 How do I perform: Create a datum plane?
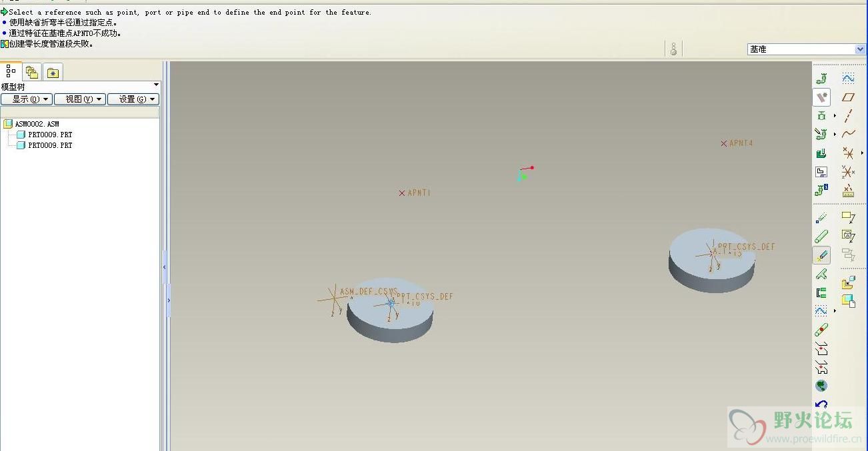click(848, 97)
